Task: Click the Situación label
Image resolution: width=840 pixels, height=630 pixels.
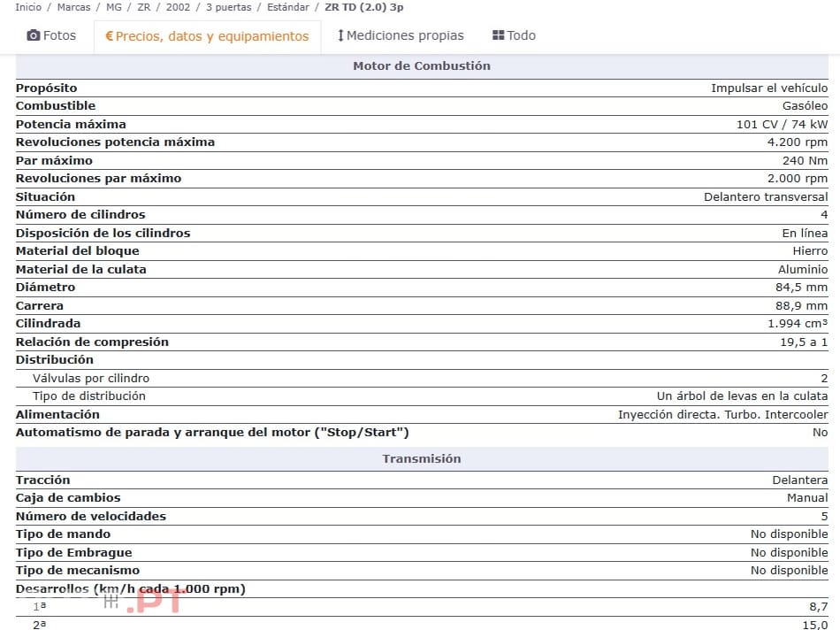Action: pos(45,196)
